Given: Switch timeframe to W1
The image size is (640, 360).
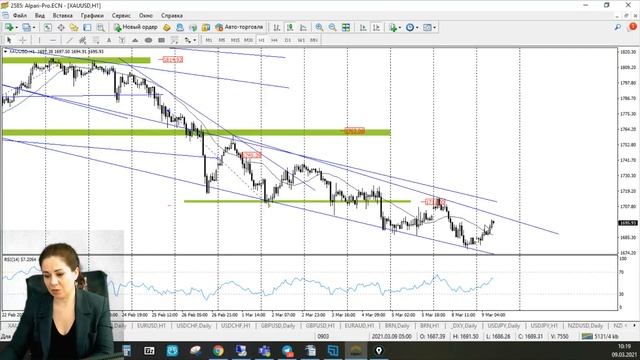Looking at the screenshot, I should click(x=301, y=40).
